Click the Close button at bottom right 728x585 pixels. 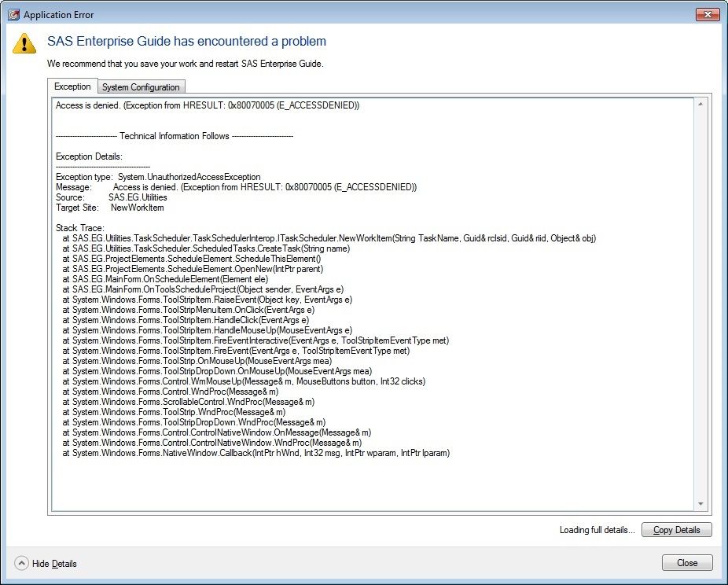(686, 563)
